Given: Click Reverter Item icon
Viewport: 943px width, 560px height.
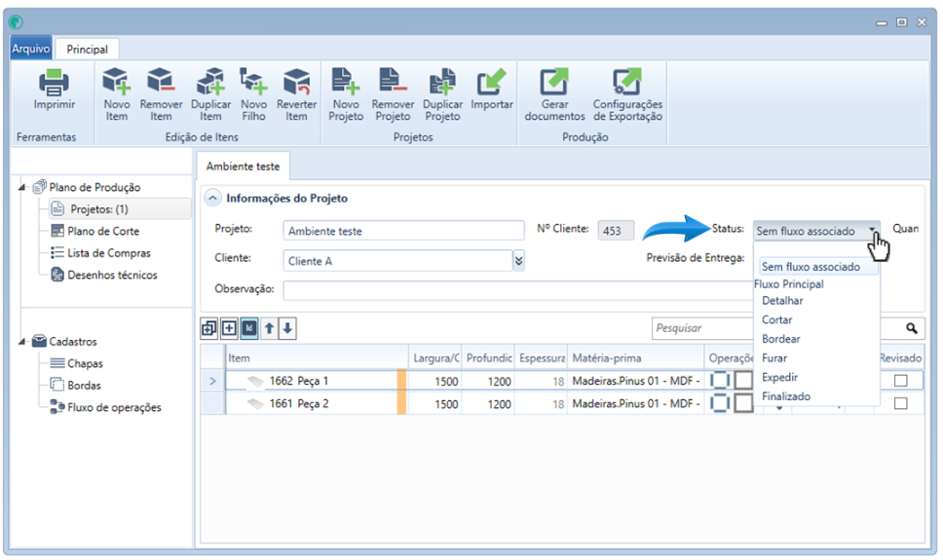Looking at the screenshot, I should tap(296, 82).
